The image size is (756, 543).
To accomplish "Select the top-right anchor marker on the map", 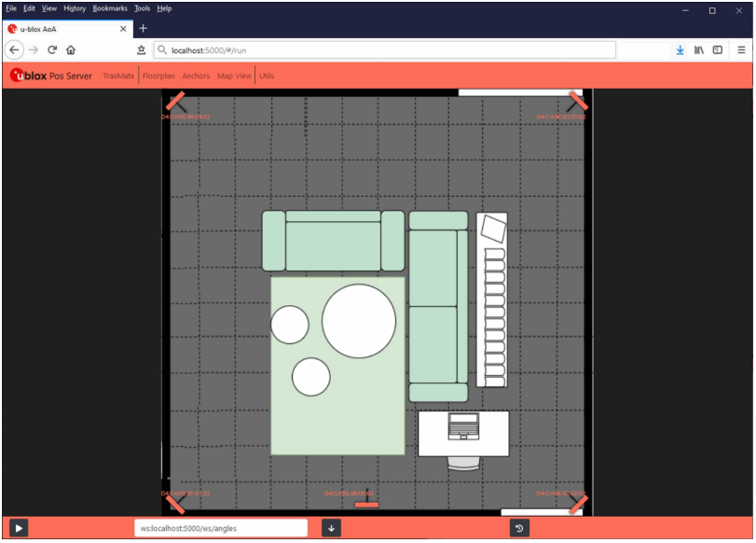I will (578, 102).
